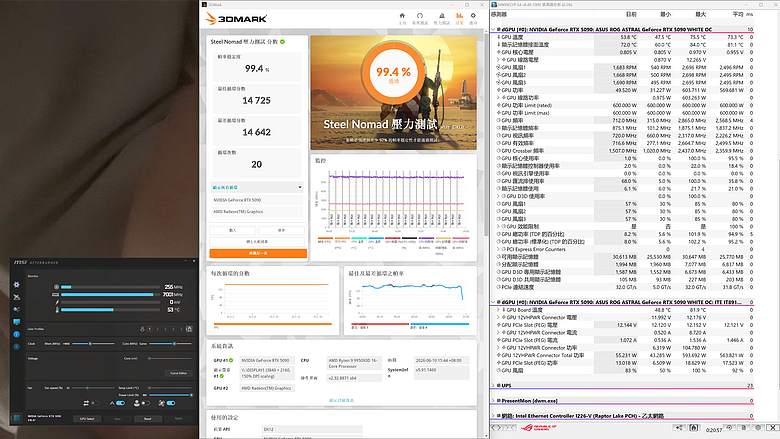Open 3DMark Options gear tab

point(473,18)
